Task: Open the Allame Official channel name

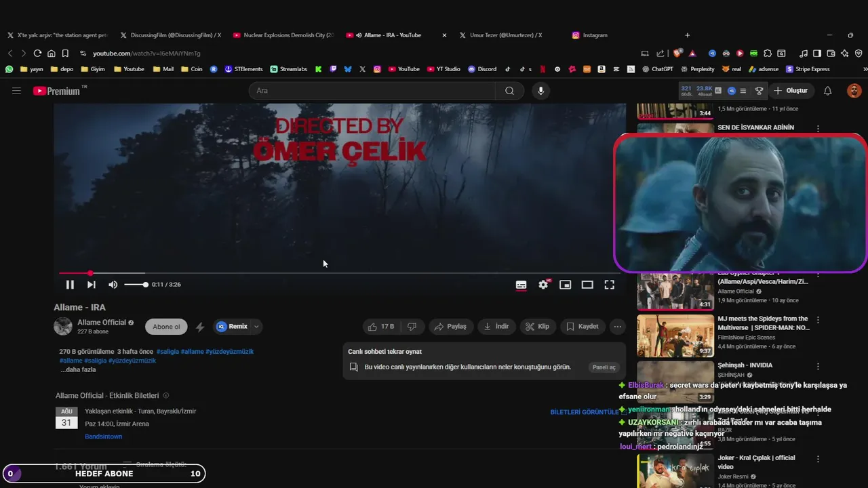Action: (102, 323)
